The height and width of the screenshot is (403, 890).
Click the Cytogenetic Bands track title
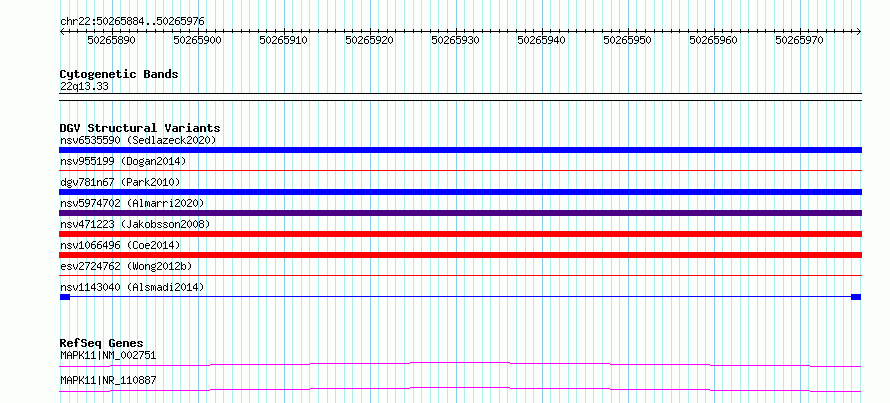[119, 74]
